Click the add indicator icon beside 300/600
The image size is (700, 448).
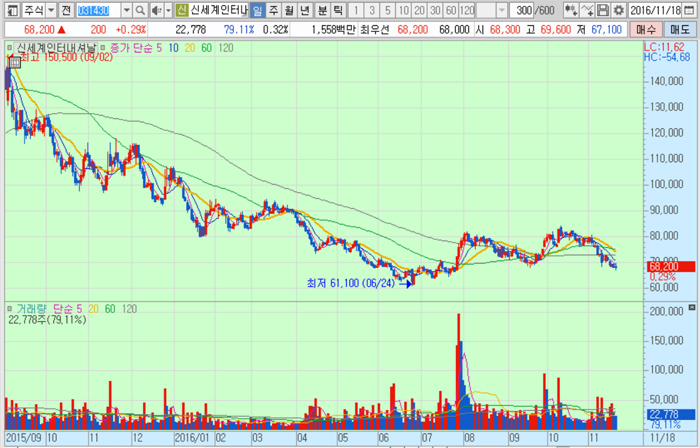coord(571,10)
